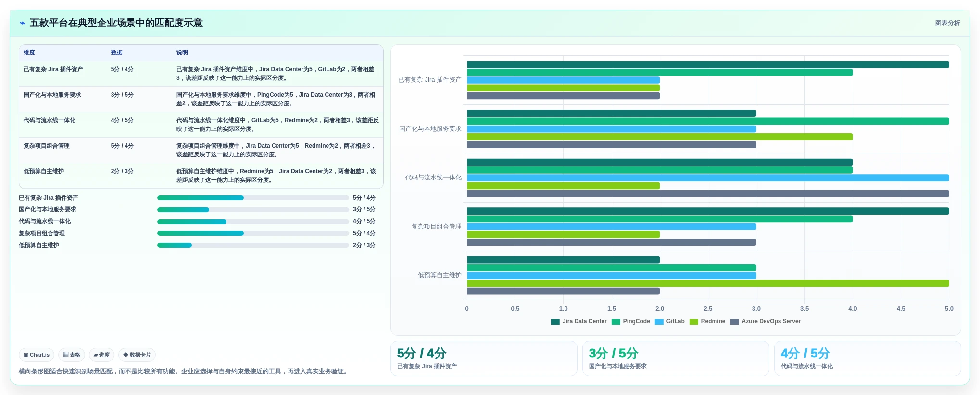Click the 低预算自主维护 progress bar
The image size is (980, 395).
253,245
